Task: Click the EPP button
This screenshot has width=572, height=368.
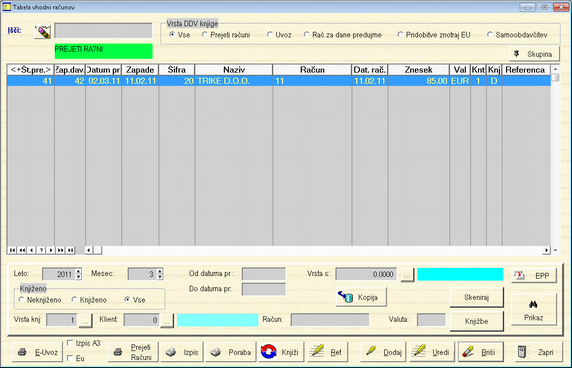Action: point(534,276)
